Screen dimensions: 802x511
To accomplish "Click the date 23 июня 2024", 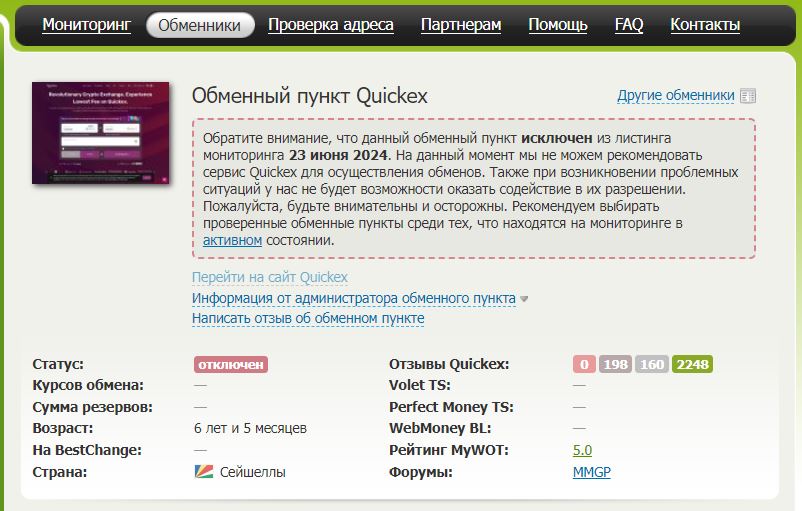I will (x=339, y=155).
